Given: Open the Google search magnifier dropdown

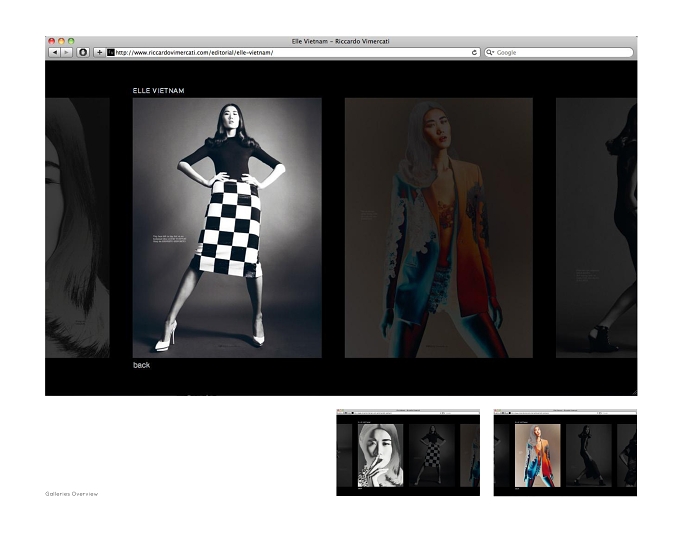Looking at the screenshot, I should [x=490, y=52].
